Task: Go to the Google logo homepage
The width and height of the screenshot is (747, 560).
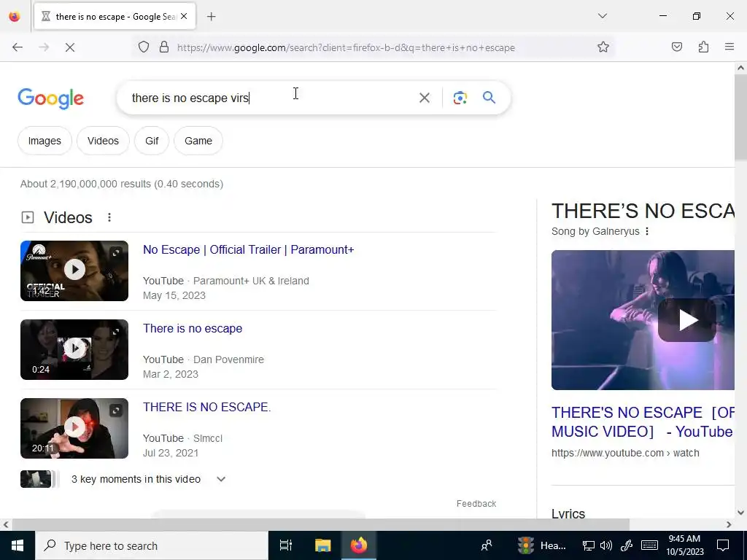Action: point(51,98)
